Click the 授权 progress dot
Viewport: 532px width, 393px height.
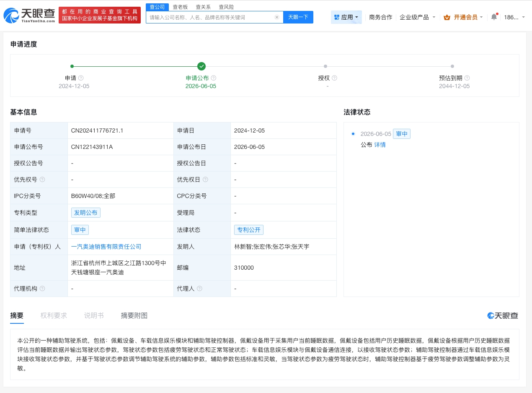point(325,66)
